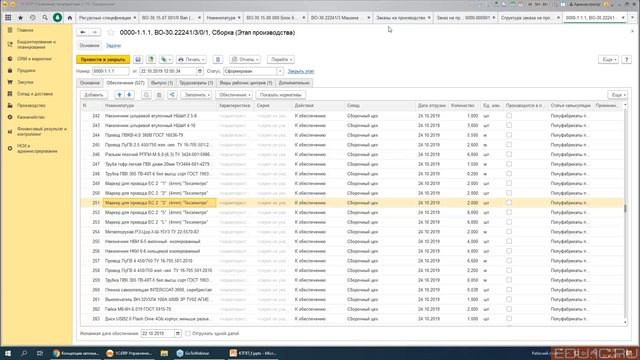This screenshot has width=640, height=360.
Task: Open the Favorites star in top toolbar
Action: [20, 18]
